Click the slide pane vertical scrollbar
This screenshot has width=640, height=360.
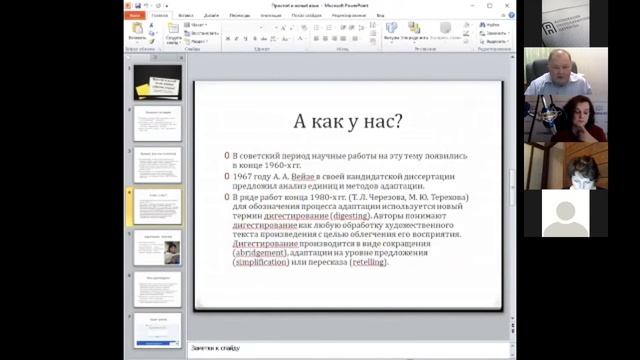click(513, 188)
